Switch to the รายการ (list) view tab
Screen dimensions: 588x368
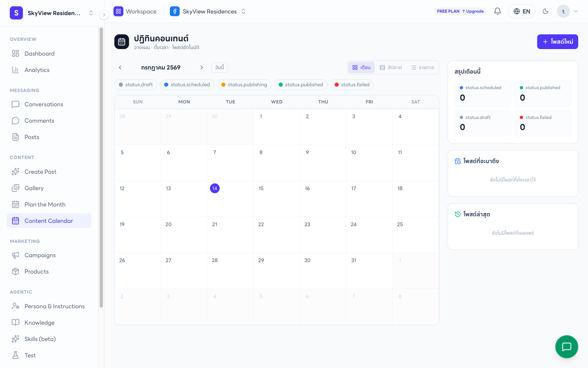(x=423, y=67)
